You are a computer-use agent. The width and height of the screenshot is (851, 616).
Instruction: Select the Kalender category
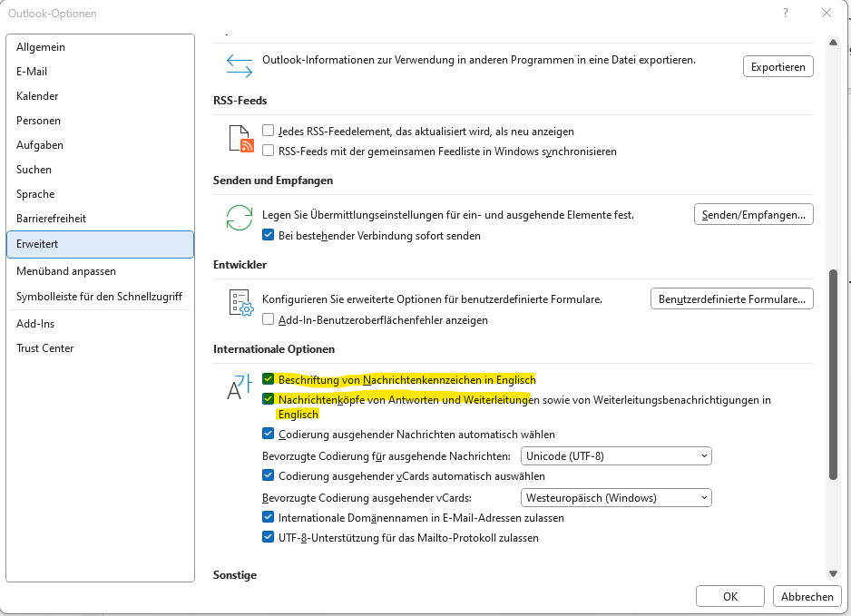click(100, 96)
